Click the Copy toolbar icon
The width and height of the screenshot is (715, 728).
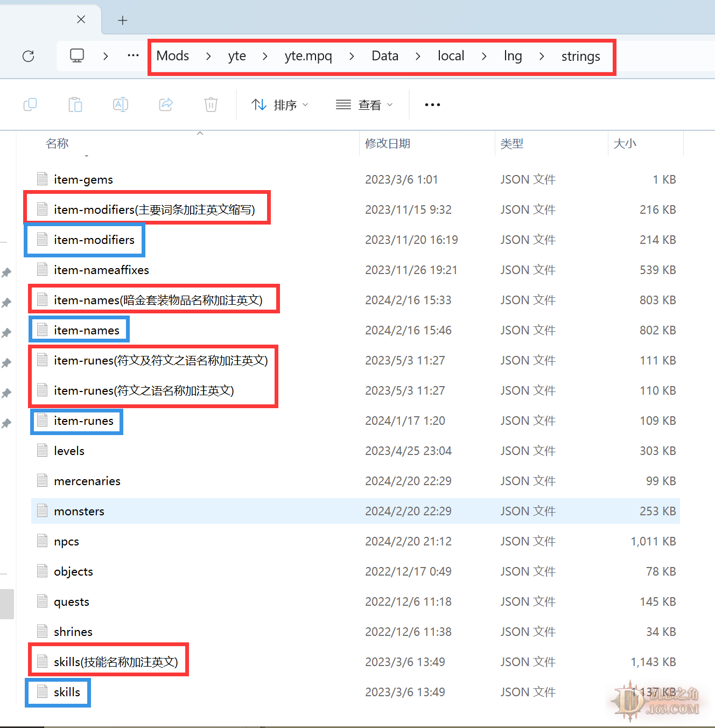(30, 104)
